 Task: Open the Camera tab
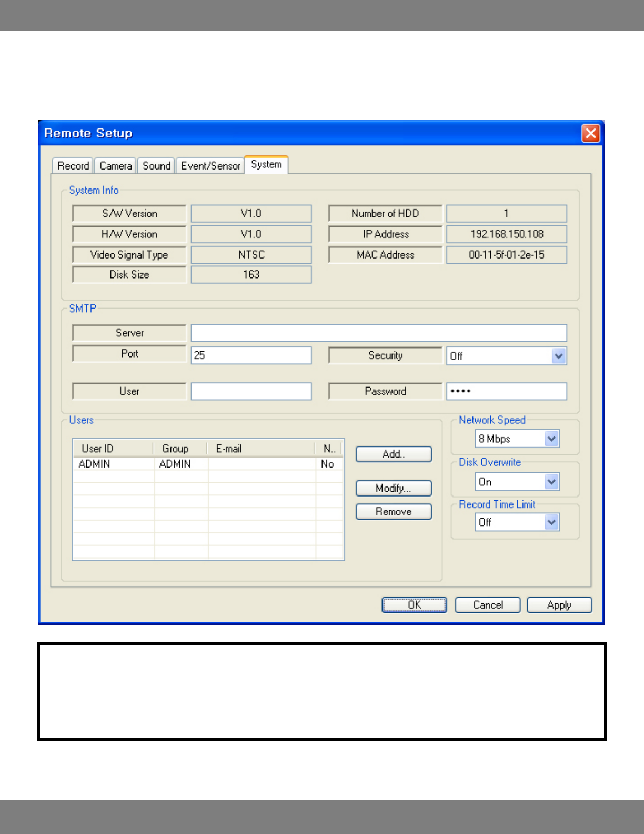click(116, 166)
